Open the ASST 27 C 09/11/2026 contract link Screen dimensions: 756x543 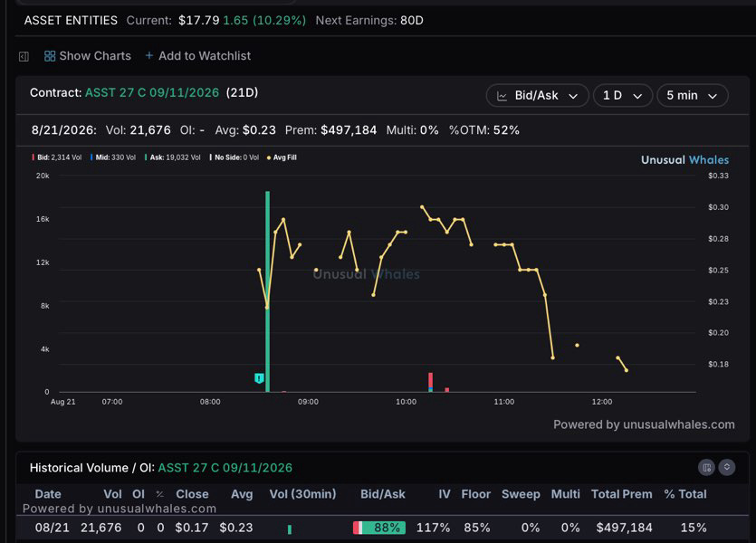(152, 92)
